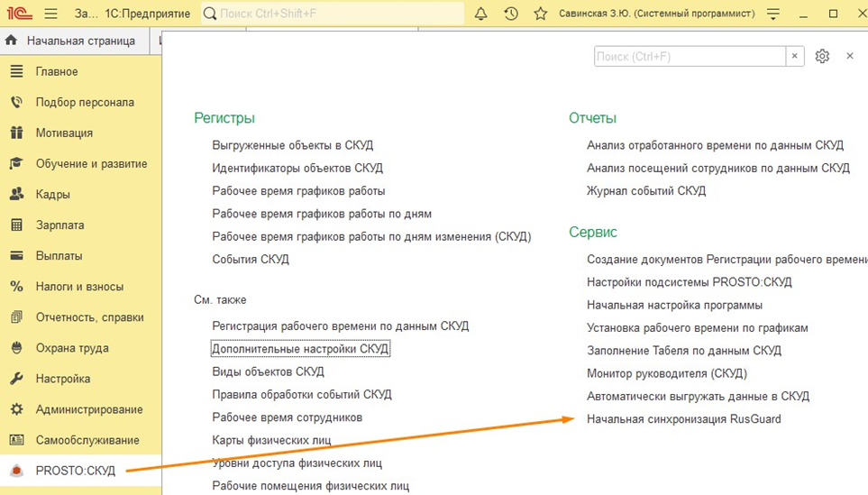
Task: Open the Кадры section in sidebar
Action: click(x=52, y=195)
